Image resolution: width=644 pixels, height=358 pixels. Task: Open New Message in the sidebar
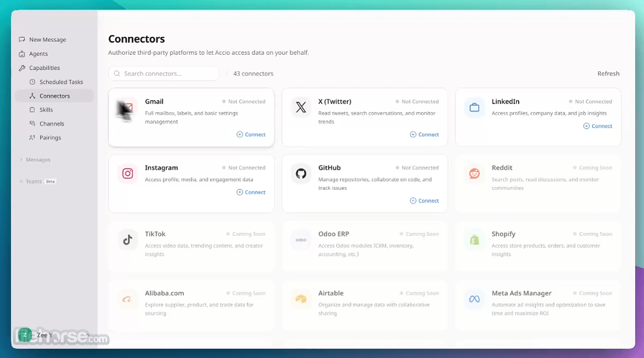pos(54,40)
